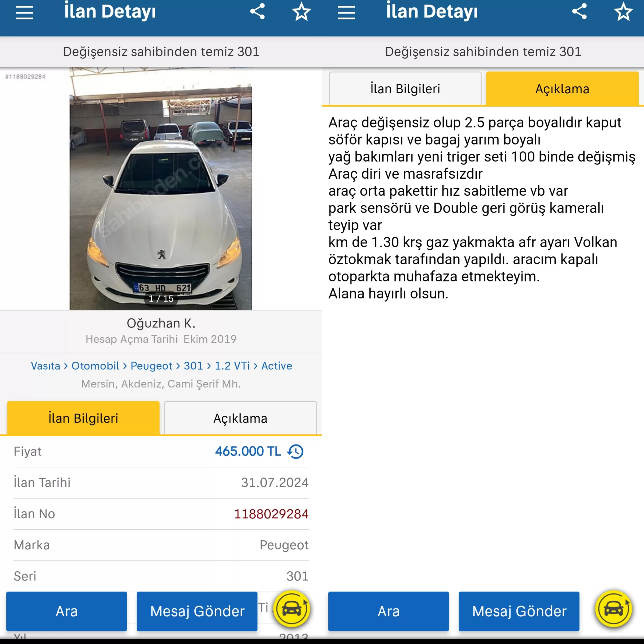This screenshot has width=644, height=644.
Task: Open price history clock icon
Action: click(295, 451)
